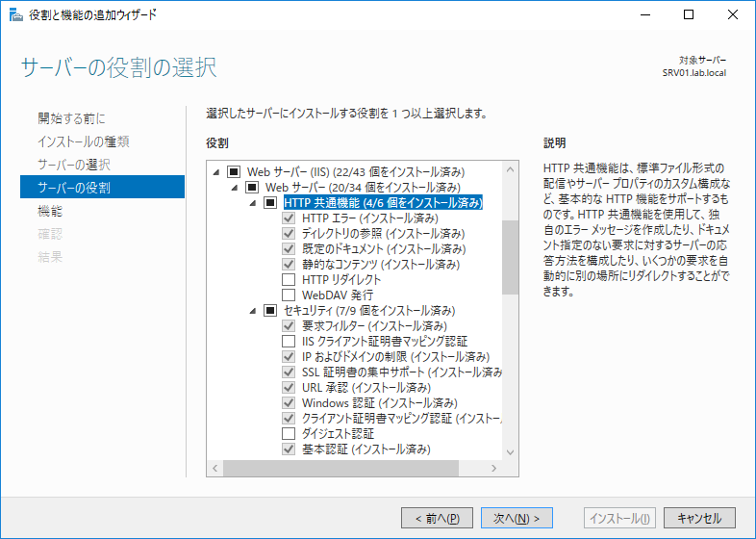Click the up arrow on the vertical scrollbar

pyautogui.click(x=510, y=169)
